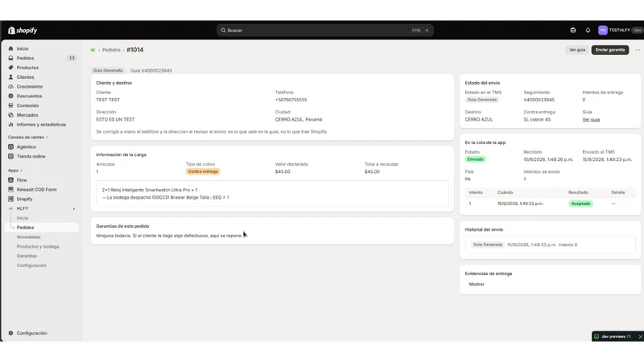Open the Inicio home icon in sidebar

[10, 48]
